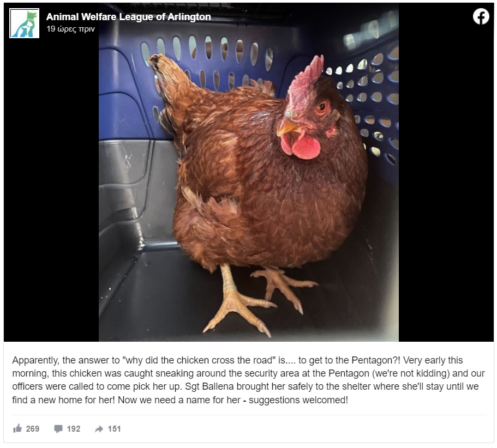
Task: View the 269 likes count
Action: click(x=33, y=429)
